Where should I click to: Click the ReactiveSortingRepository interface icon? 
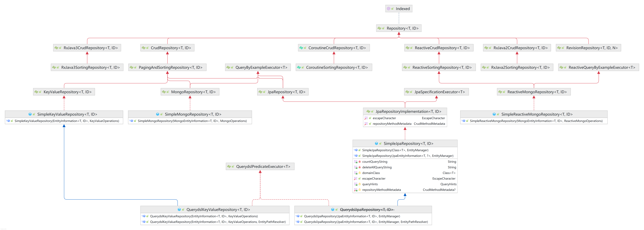(405, 67)
